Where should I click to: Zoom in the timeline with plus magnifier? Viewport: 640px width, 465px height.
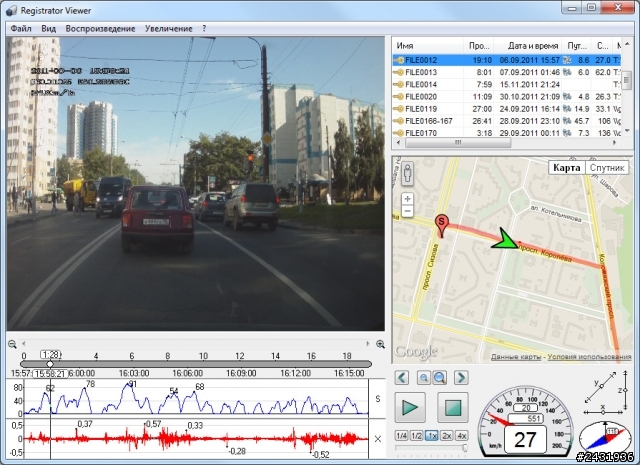coord(380,344)
